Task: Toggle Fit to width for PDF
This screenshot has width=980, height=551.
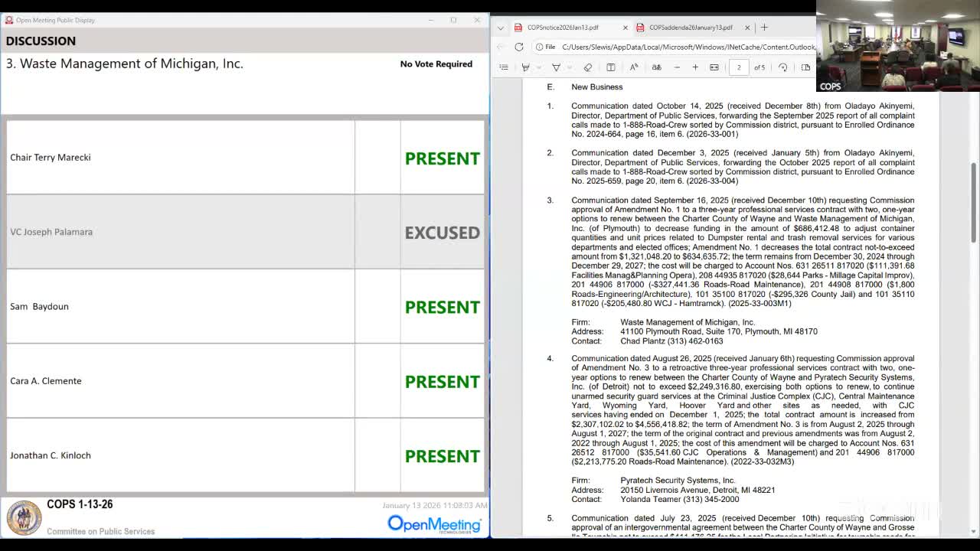Action: click(714, 67)
